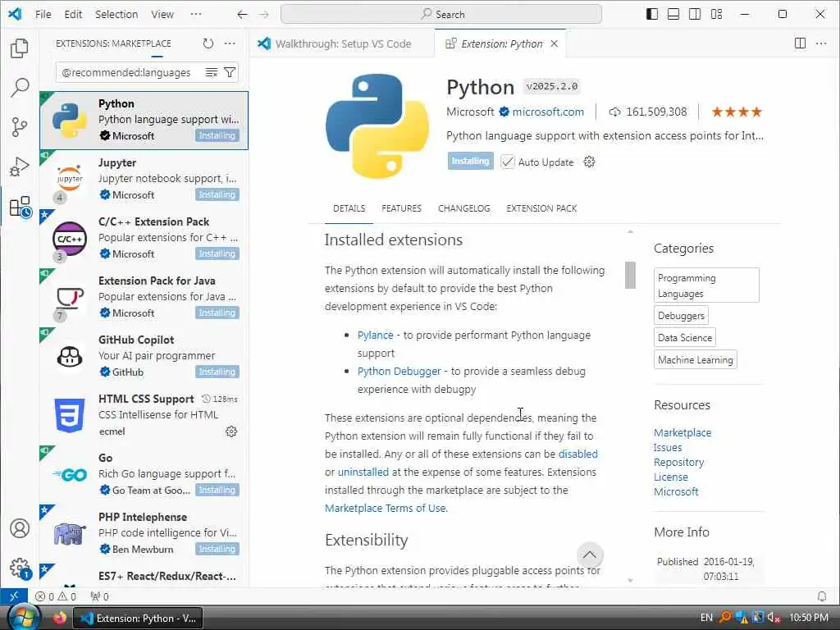The width and height of the screenshot is (840, 630).
Task: Click the command center Search box
Action: coord(441,15)
